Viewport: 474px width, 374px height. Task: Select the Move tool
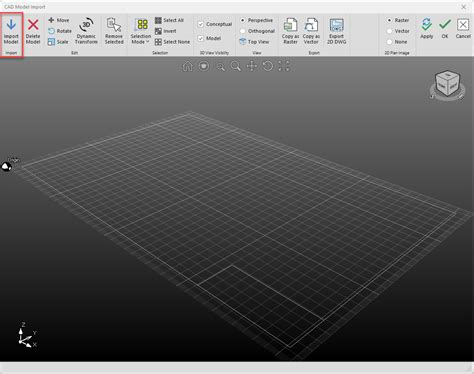coord(58,20)
